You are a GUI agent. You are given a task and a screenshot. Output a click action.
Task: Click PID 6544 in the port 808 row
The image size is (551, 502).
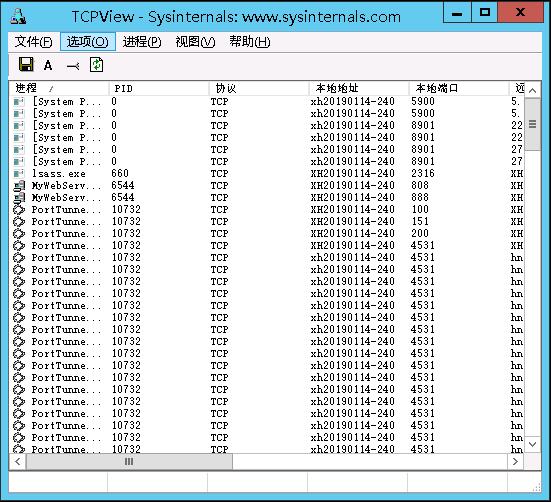pyautogui.click(x=123, y=185)
